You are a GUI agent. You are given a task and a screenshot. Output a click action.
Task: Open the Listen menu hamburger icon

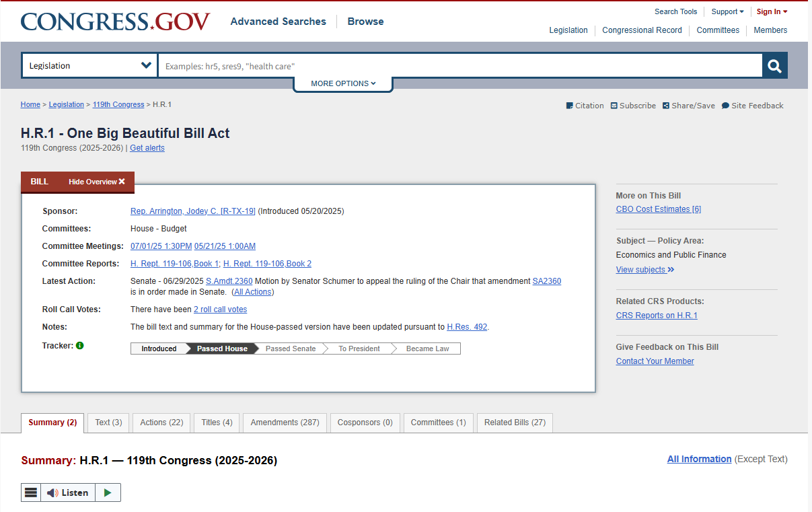[x=31, y=492]
